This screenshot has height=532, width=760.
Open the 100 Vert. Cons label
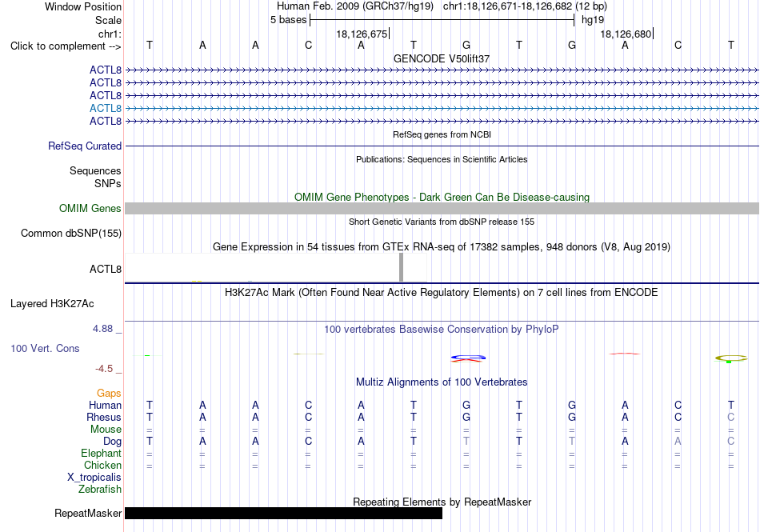(45, 348)
